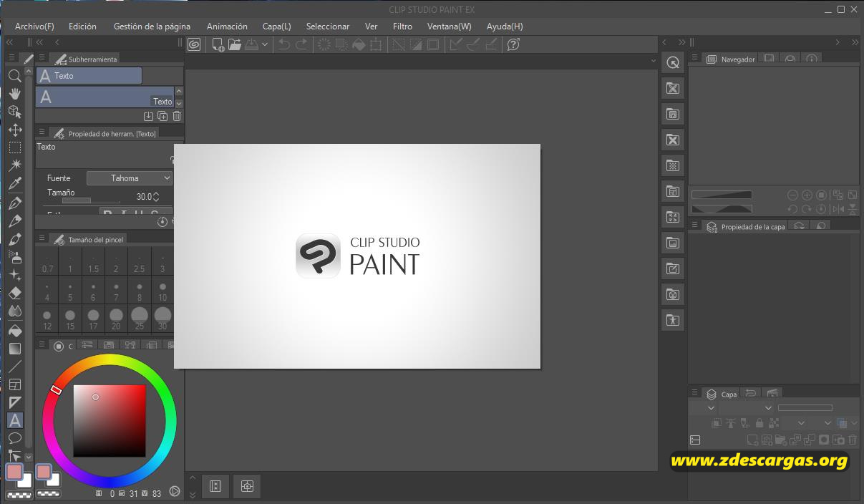Switch to Propiedad de la capa tab
The height and width of the screenshot is (504, 864).
746,226
